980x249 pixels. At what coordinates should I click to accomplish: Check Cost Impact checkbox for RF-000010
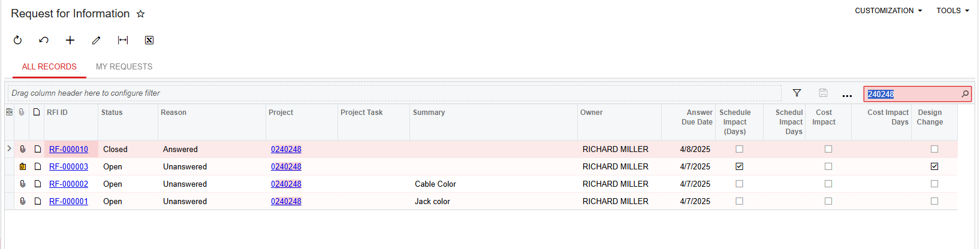click(x=828, y=149)
